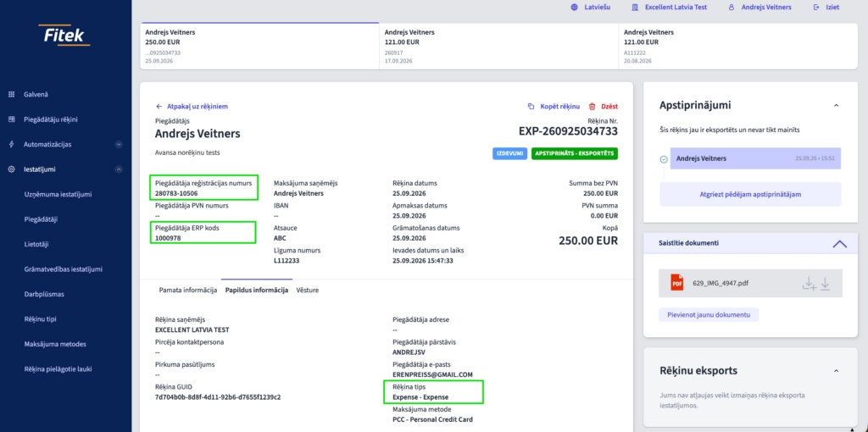Click the company building icon
Viewport: 868px width, 432px height.
coord(634,8)
